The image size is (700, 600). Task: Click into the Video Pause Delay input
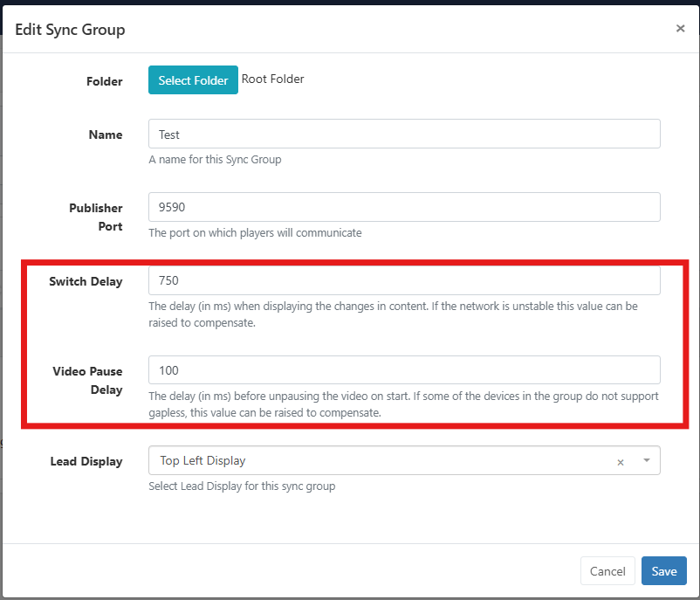click(404, 370)
